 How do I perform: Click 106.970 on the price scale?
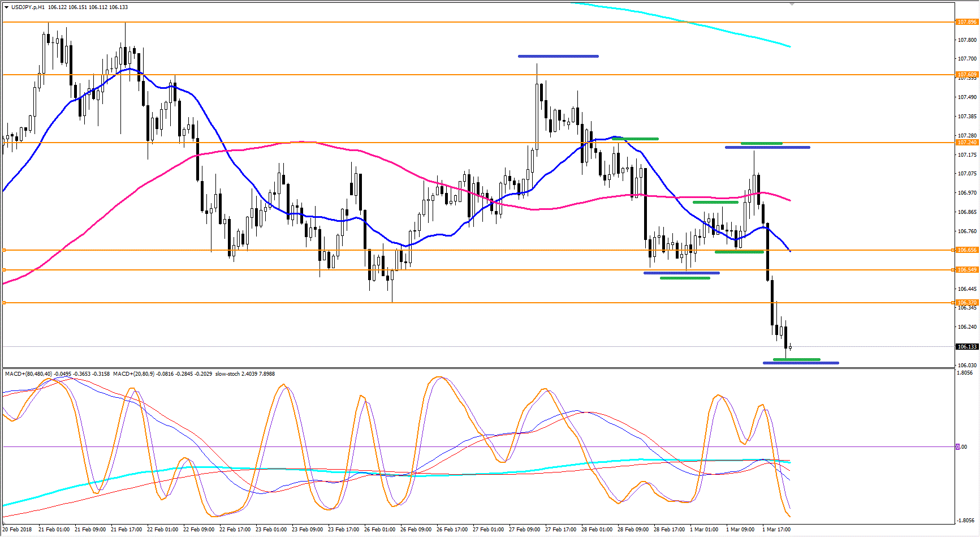point(967,193)
